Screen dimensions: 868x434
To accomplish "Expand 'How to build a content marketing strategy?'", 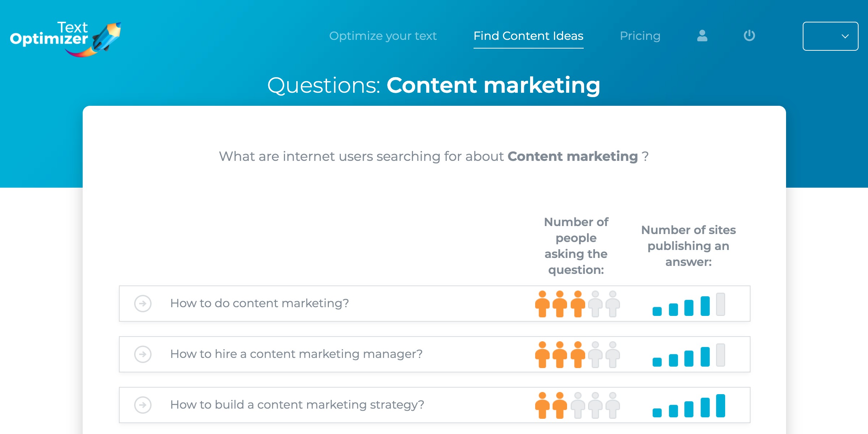I will click(x=434, y=405).
